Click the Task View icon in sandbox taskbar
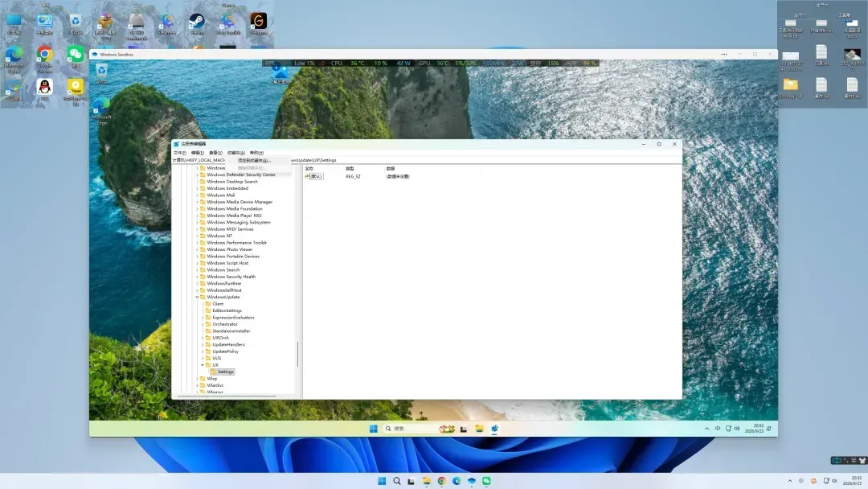Viewport: 868px width, 489px height. tap(464, 429)
